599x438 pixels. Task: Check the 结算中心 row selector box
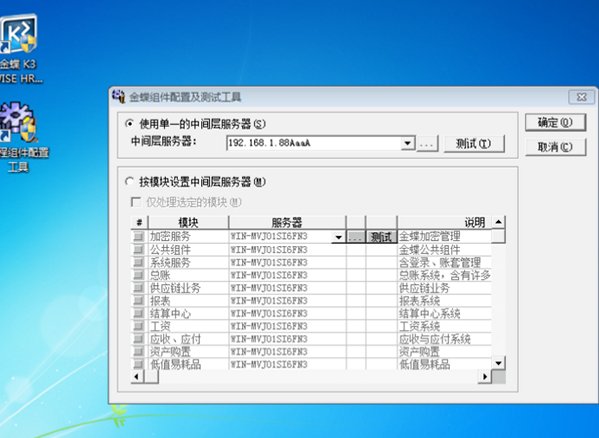[x=138, y=314]
